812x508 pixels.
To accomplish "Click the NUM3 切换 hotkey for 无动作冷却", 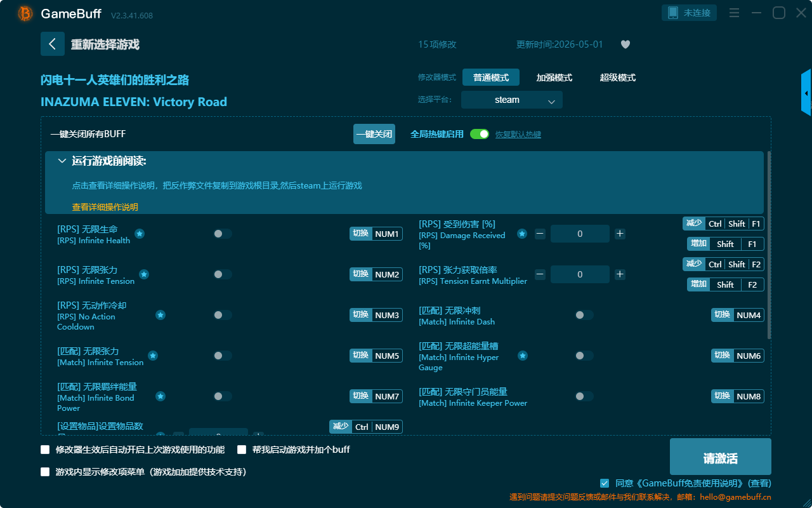I will (x=376, y=315).
